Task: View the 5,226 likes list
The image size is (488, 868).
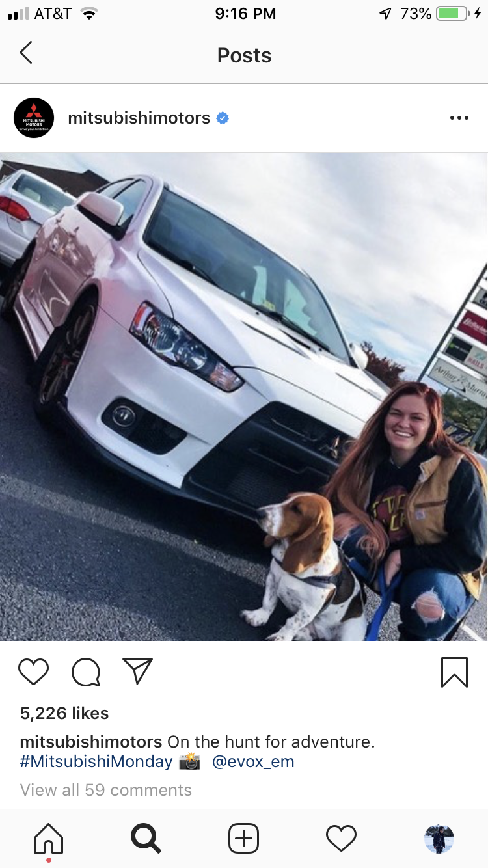Action: pos(64,713)
